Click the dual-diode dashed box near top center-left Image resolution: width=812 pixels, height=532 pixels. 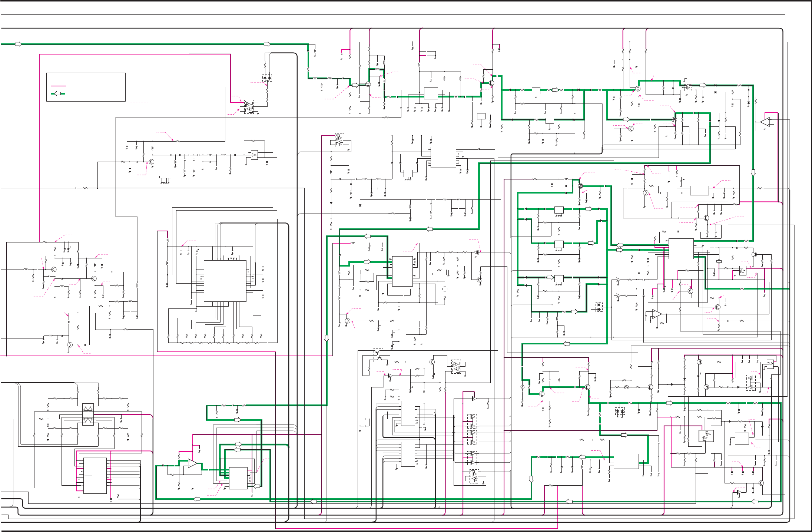[x=267, y=78]
